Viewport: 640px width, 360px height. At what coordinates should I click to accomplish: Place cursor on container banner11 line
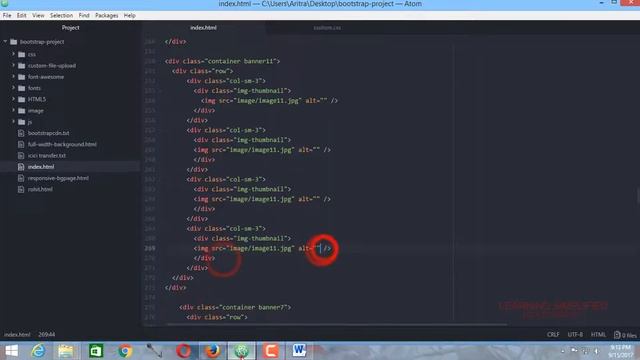(222, 61)
